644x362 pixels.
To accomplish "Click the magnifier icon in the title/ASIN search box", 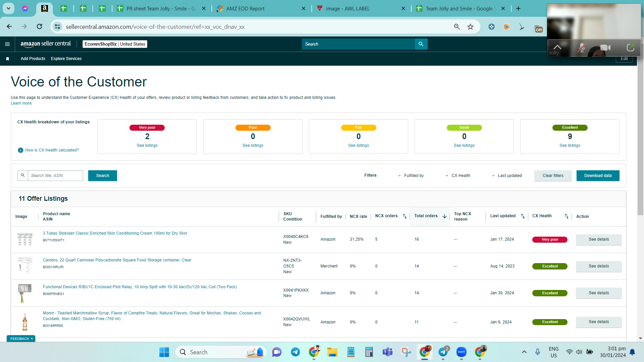I will pyautogui.click(x=23, y=175).
